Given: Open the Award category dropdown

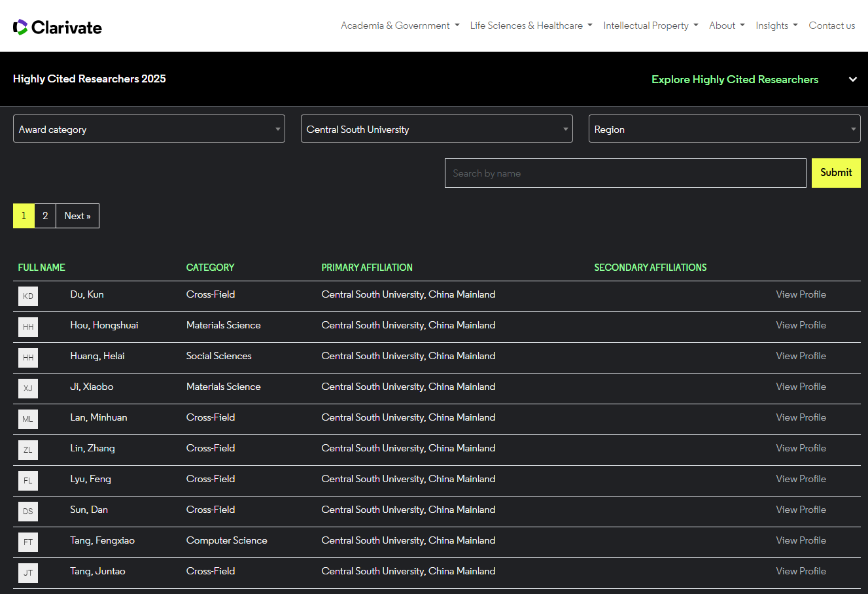Looking at the screenshot, I should coord(149,129).
